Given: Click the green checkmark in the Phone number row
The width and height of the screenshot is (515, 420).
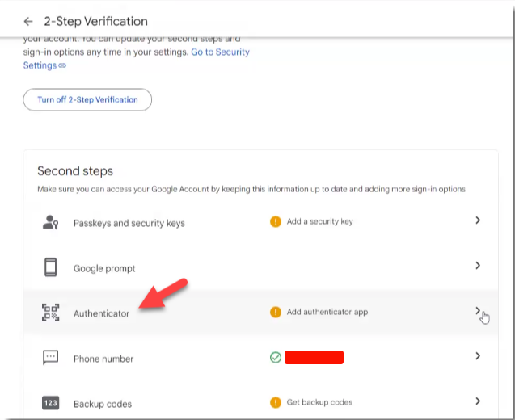Looking at the screenshot, I should pyautogui.click(x=276, y=357).
